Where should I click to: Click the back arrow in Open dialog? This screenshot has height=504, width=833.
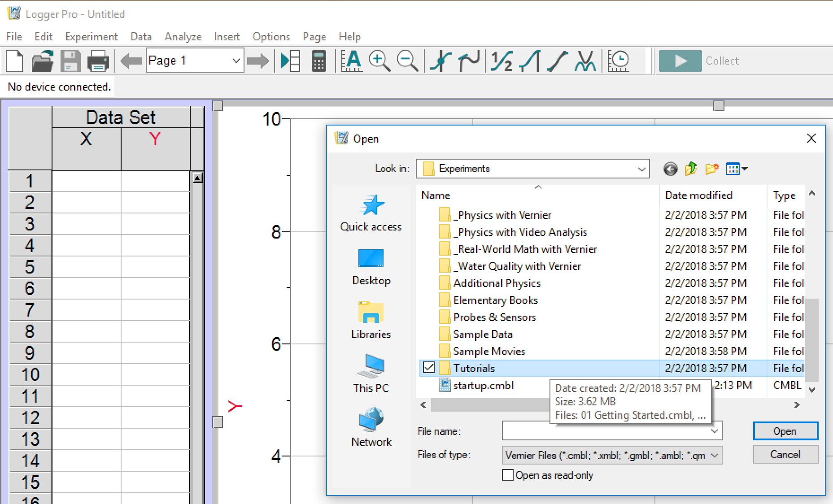[x=670, y=169]
